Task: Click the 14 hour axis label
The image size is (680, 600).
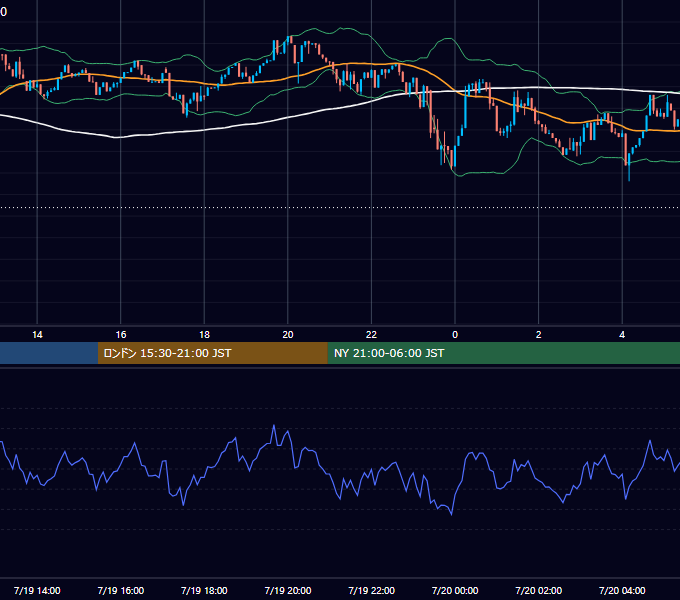Action: (x=37, y=335)
